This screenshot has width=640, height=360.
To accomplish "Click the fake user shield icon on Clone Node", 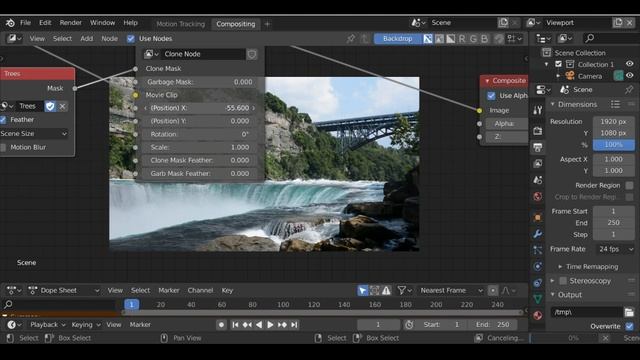I will (252, 54).
